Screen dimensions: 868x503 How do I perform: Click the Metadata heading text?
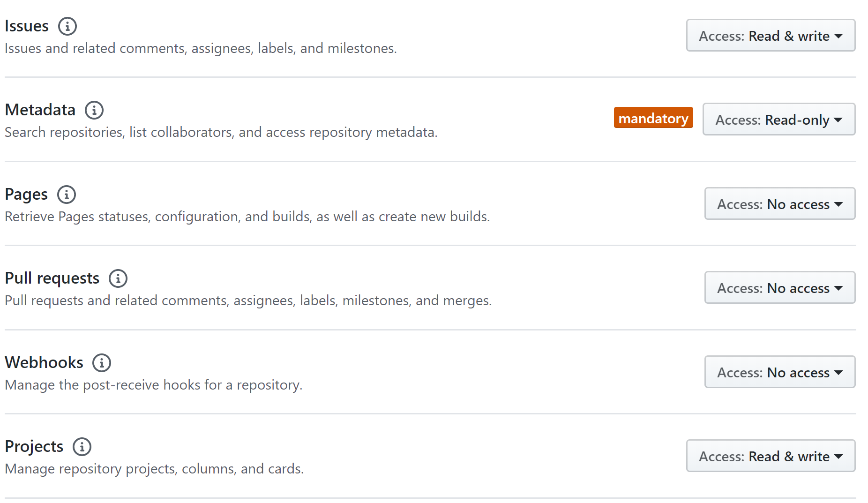pyautogui.click(x=40, y=110)
